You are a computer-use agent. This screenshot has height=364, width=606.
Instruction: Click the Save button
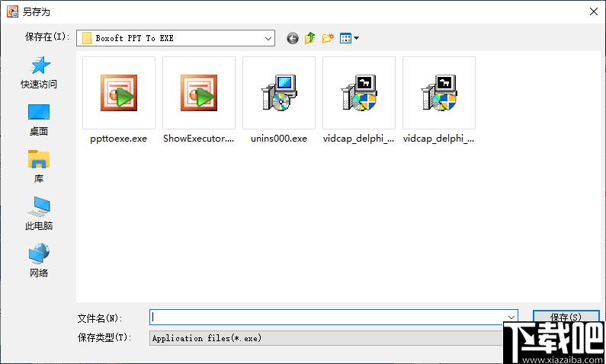pos(566,318)
